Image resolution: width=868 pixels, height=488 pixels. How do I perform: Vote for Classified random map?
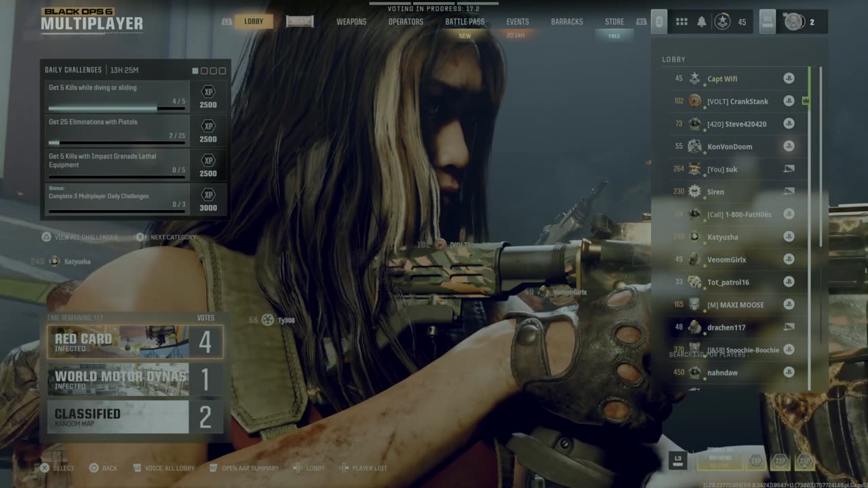[135, 417]
